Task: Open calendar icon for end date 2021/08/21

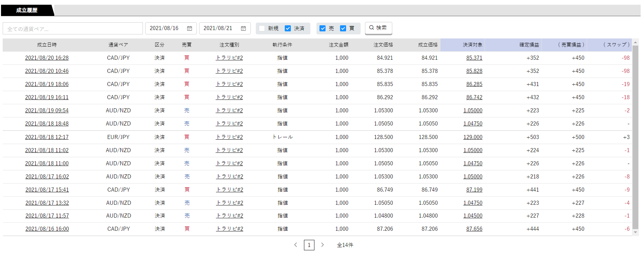Action: click(243, 28)
